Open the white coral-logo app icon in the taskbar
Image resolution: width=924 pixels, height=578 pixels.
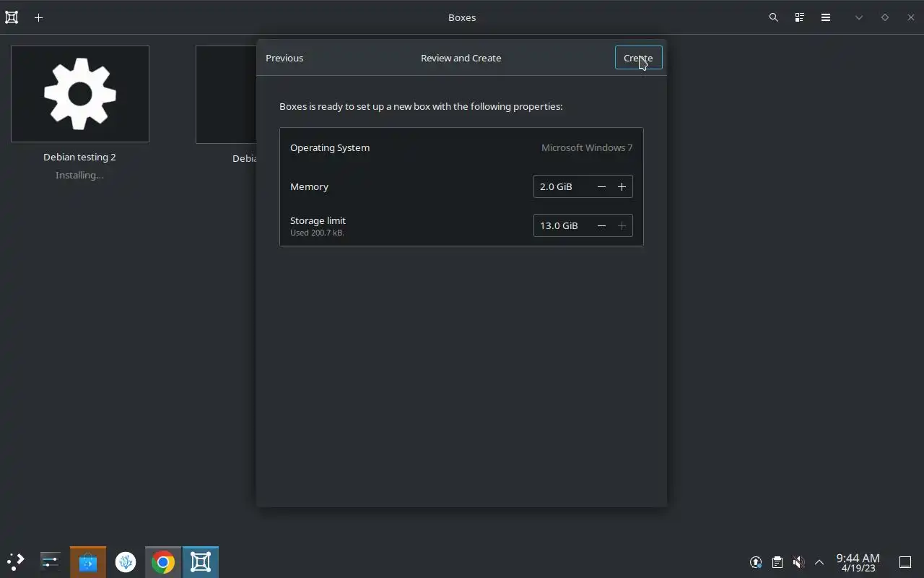[126, 561]
